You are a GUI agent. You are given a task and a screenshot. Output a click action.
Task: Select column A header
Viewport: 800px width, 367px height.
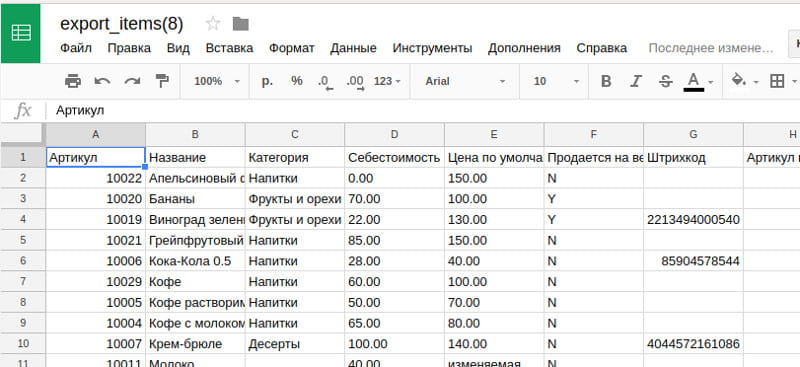click(95, 134)
